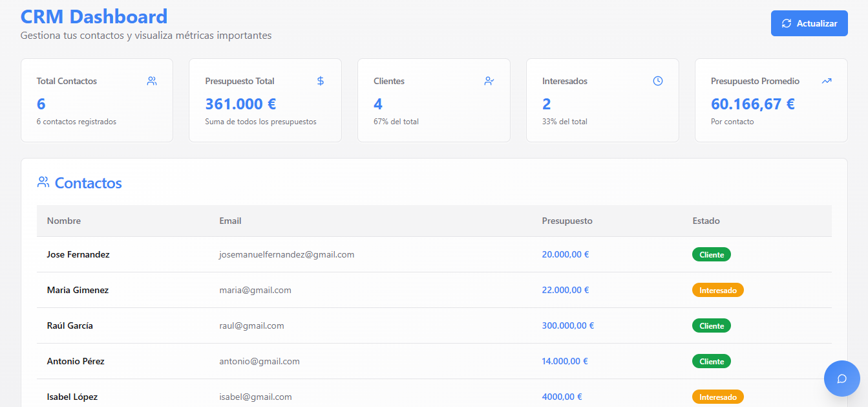Click the clock icon on Interesados card

658,81
